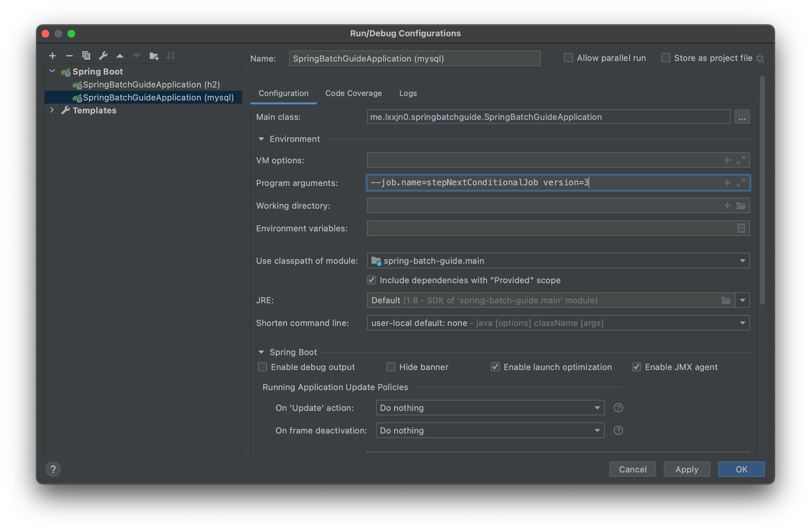This screenshot has height=532, width=811.
Task: Create a new configuration folder
Action: coord(154,55)
